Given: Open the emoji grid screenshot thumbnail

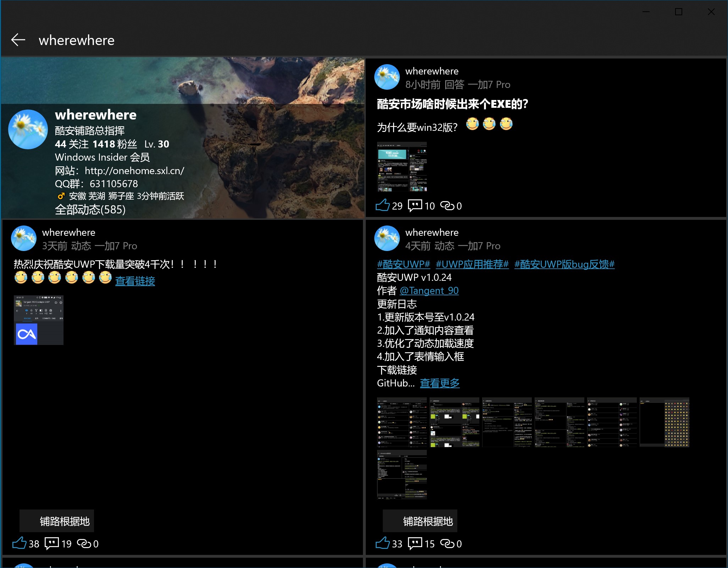Looking at the screenshot, I should point(664,422).
